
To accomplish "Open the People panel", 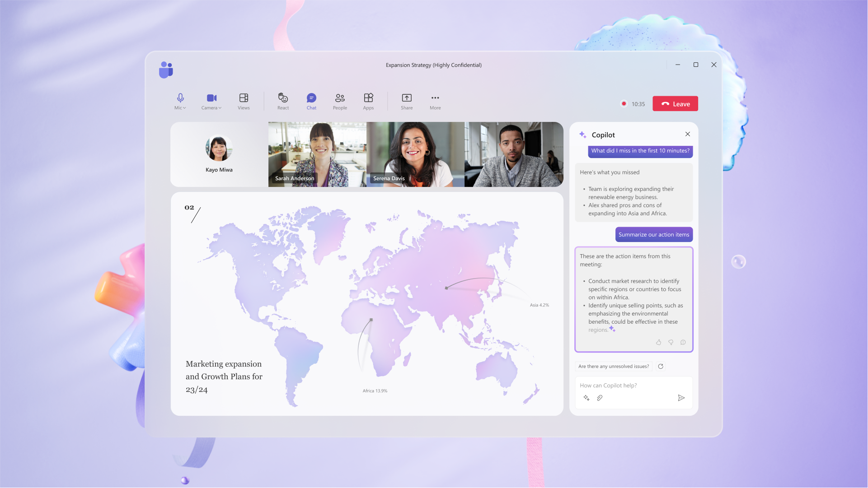I will click(x=340, y=101).
